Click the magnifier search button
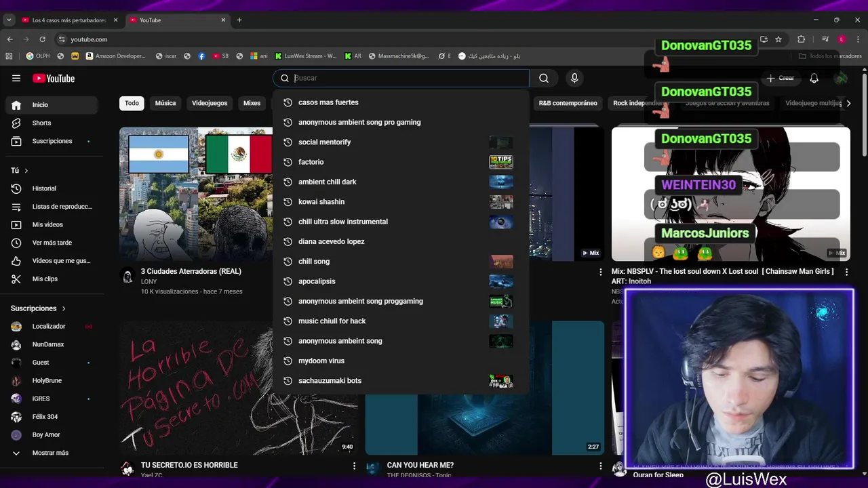The image size is (868, 488). 544,78
